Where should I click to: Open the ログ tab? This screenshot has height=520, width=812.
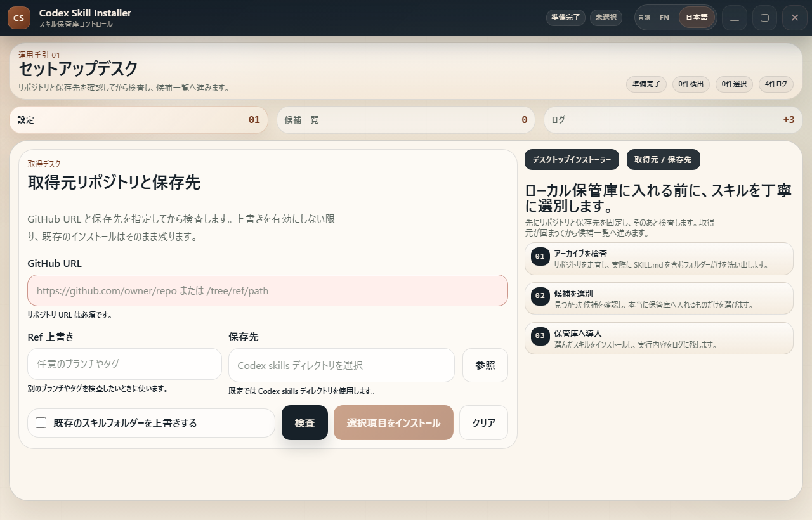click(674, 120)
